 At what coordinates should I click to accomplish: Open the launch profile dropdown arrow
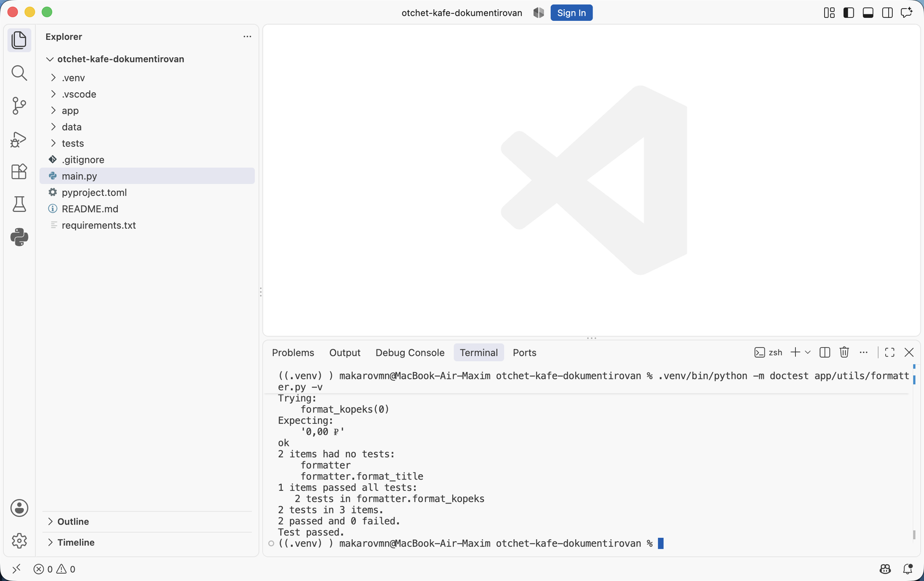point(808,352)
